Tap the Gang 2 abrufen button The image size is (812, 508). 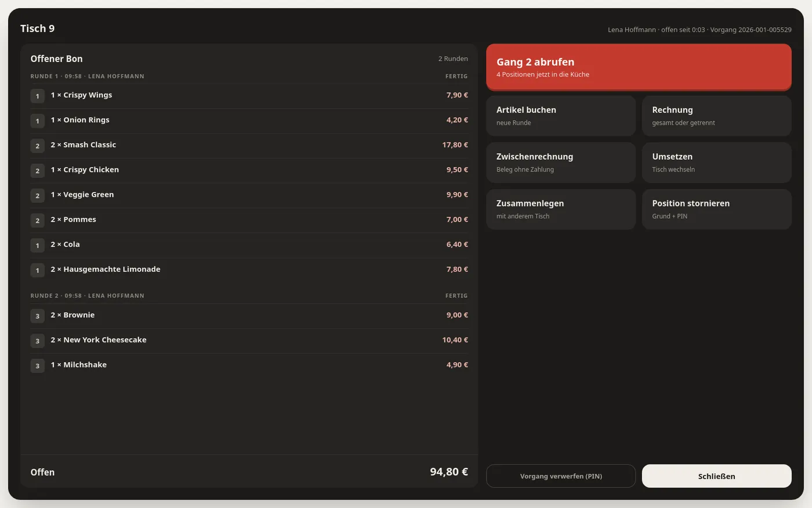(639, 67)
